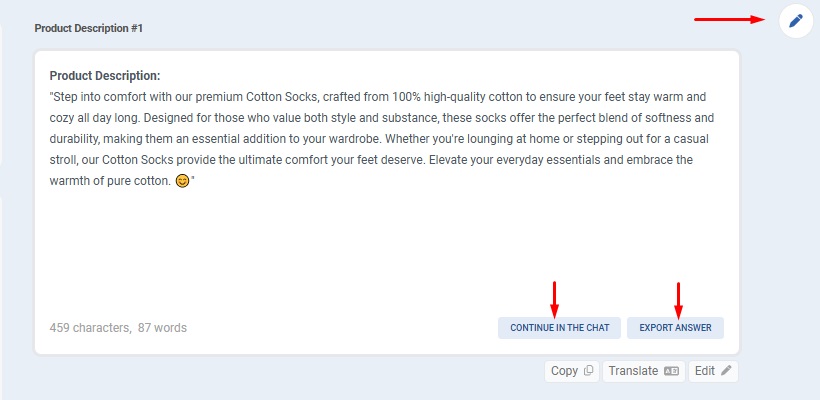820x400 pixels.
Task: Click the translate language icon
Action: (671, 371)
